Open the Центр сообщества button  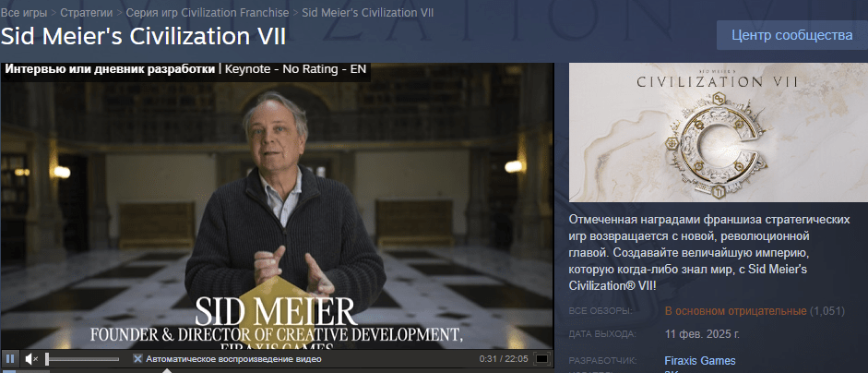tap(792, 35)
